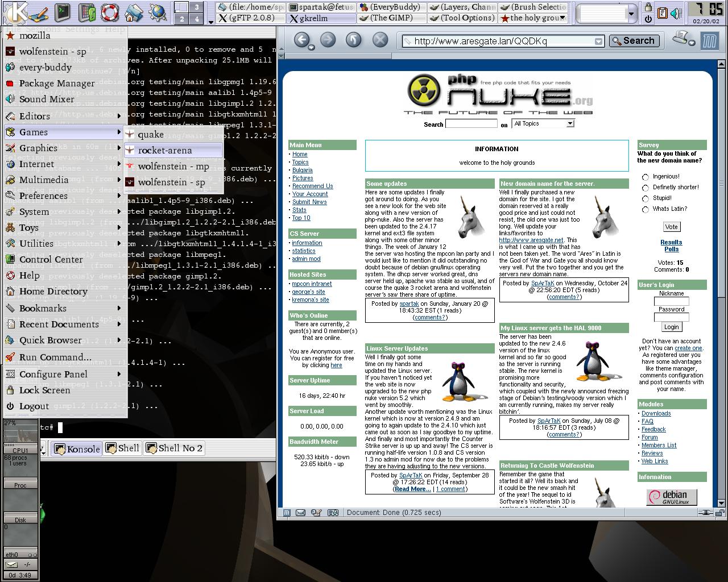Click the browser Print icon
Viewport: 728px width, 582px height.
680,38
